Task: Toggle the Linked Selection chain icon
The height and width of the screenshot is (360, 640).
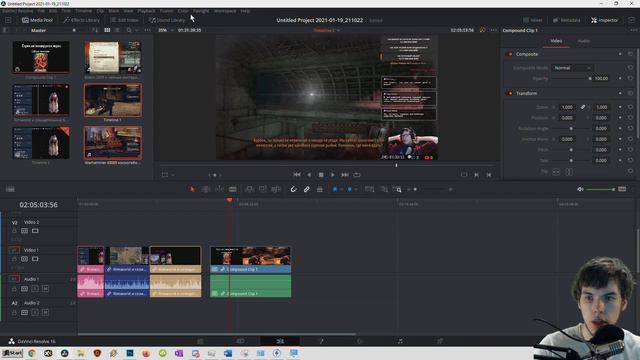Action: (307, 189)
